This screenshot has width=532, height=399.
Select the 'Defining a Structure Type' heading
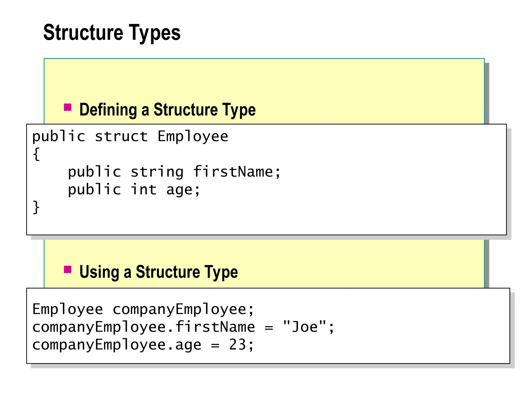click(168, 110)
